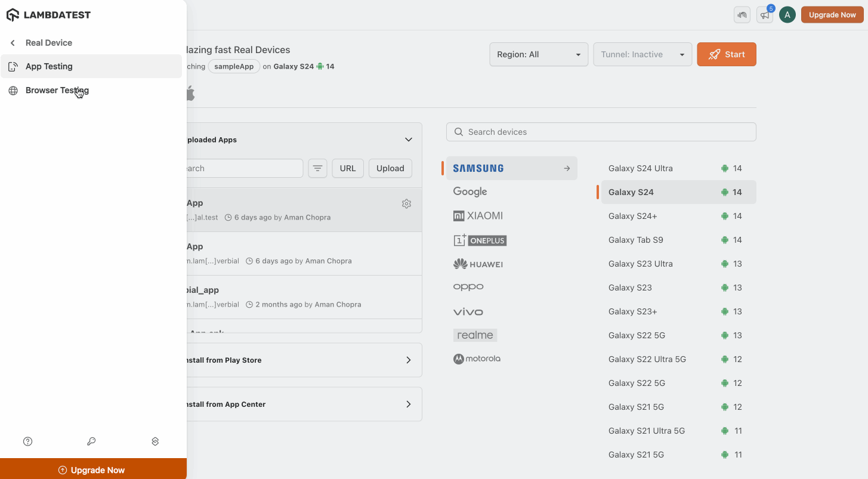
Task: Select the Google brand
Action: [x=470, y=191]
